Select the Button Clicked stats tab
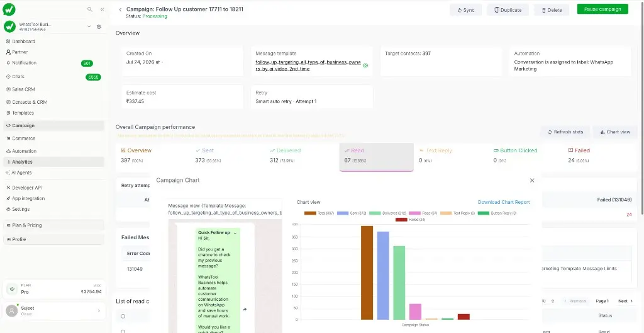 point(525,156)
